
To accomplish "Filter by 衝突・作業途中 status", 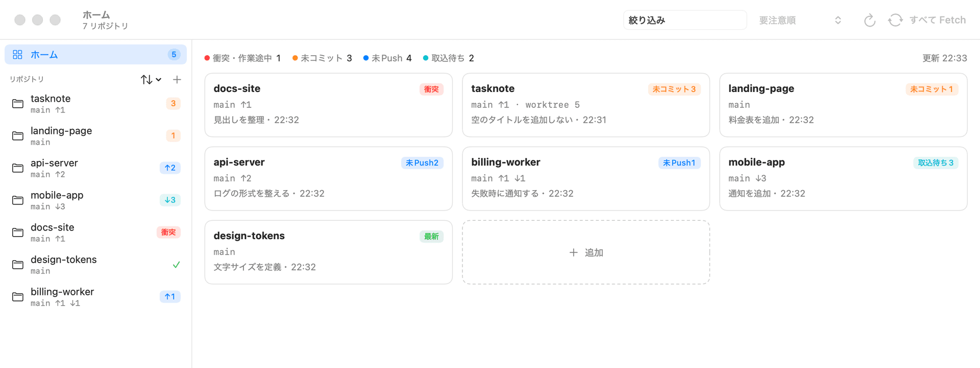I will click(x=242, y=58).
